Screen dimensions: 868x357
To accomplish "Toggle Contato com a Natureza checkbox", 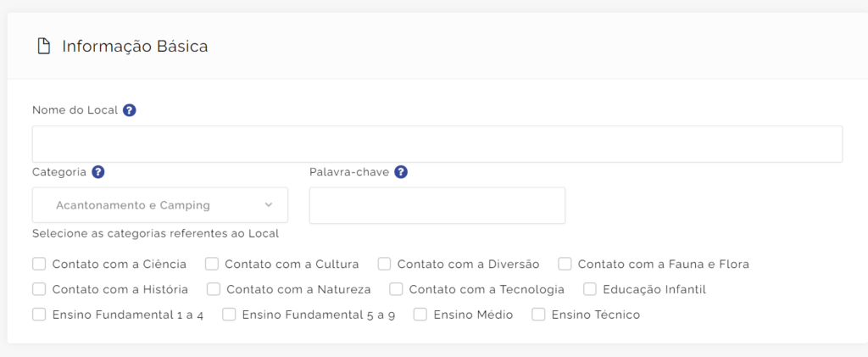I will coord(214,289).
